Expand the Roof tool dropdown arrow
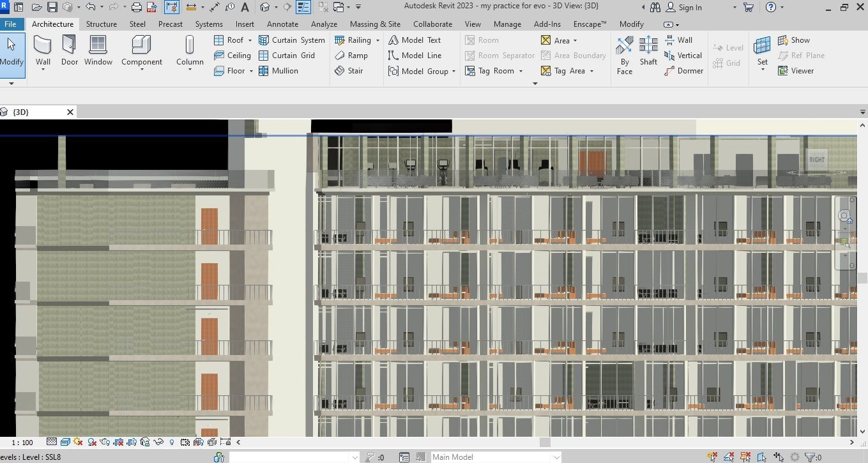The width and height of the screenshot is (868, 463). click(250, 40)
